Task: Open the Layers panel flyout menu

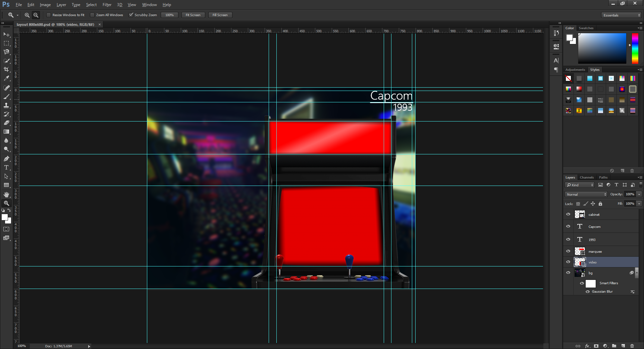Action: click(640, 178)
